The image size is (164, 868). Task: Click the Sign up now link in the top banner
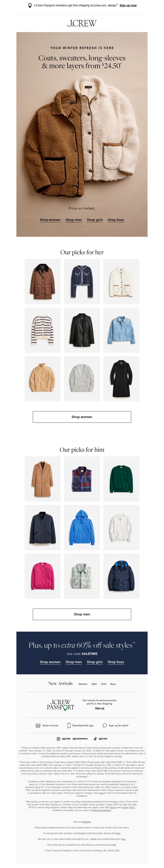point(128,5)
